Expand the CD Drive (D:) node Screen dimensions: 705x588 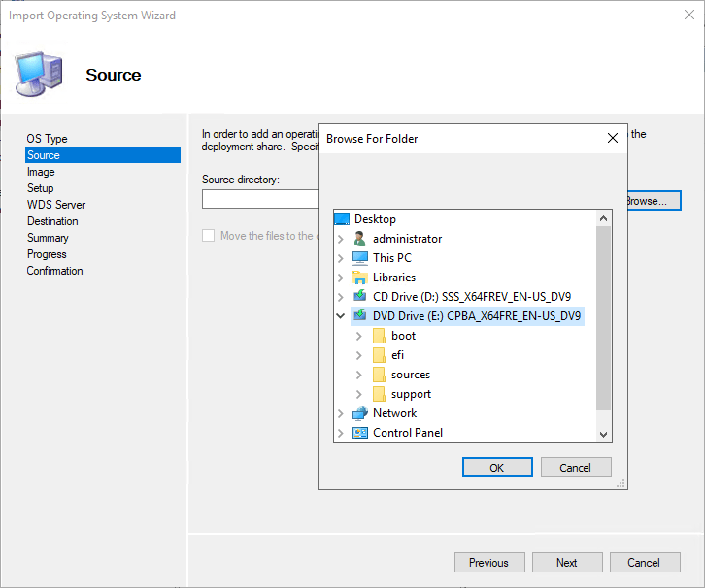tap(341, 297)
